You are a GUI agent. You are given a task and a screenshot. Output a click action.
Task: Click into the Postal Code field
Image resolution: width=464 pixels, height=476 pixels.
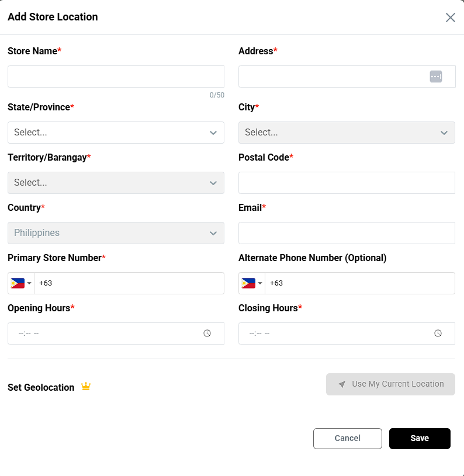click(x=347, y=183)
